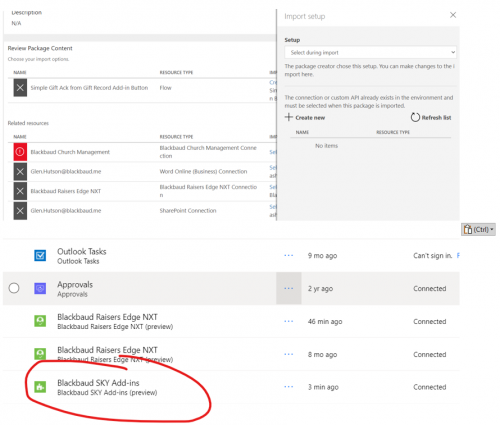Click the 'Connected' status of Blackbaud SKY Add-ins

[430, 387]
